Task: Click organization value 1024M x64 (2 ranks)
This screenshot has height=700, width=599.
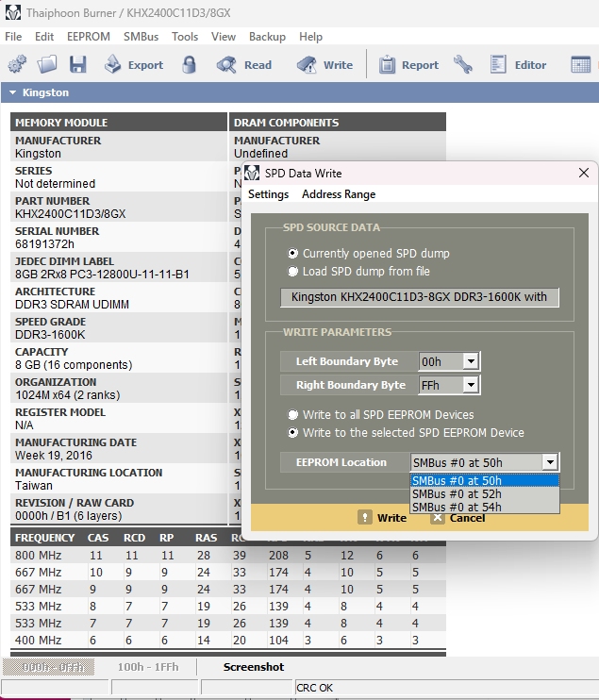Action: (x=68, y=395)
